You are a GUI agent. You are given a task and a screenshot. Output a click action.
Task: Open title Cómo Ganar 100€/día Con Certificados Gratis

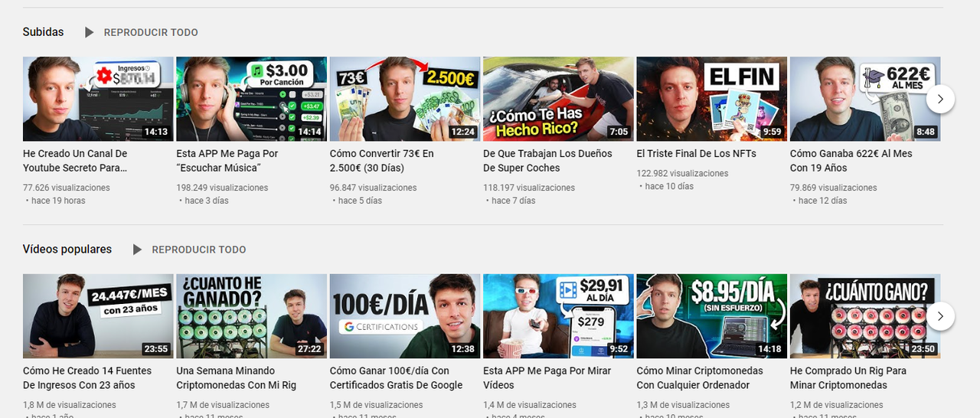pos(397,378)
